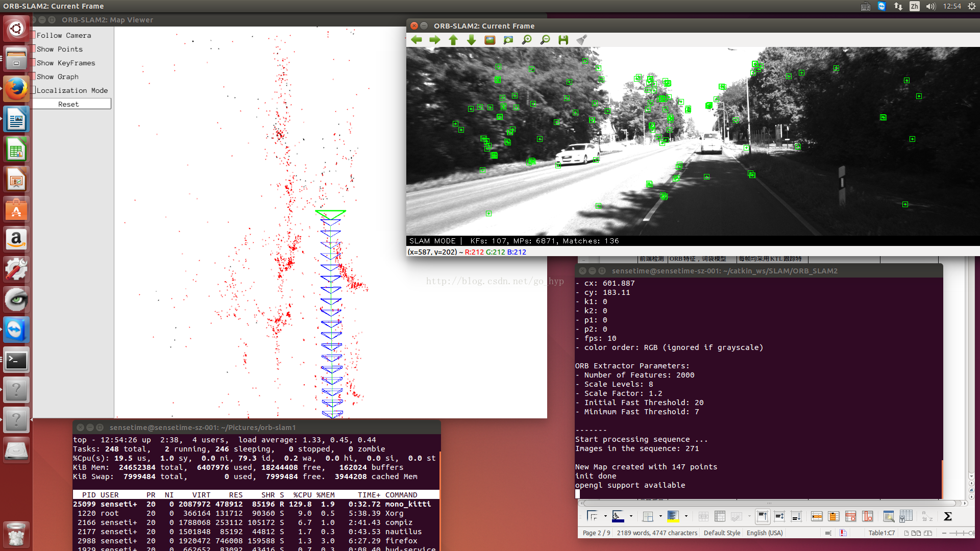Image resolution: width=980 pixels, height=551 pixels.
Task: Zoom out on the Current Frame image
Action: pyautogui.click(x=545, y=40)
